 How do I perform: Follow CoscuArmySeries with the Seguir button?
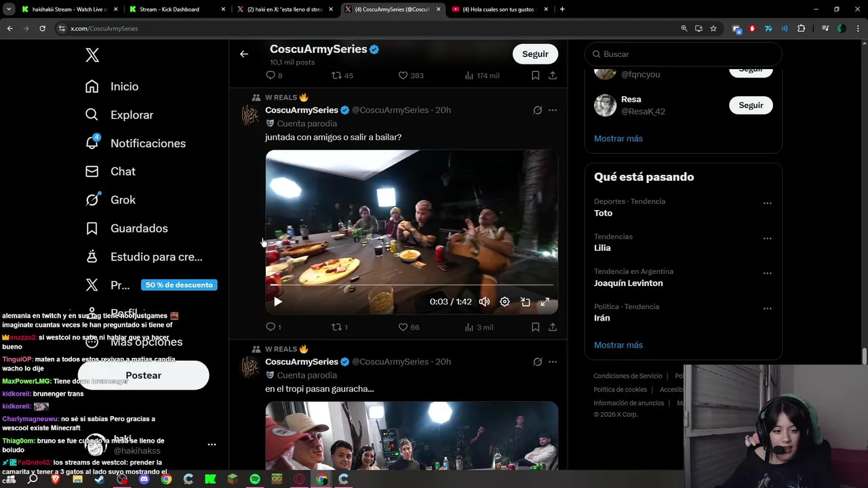click(x=535, y=54)
